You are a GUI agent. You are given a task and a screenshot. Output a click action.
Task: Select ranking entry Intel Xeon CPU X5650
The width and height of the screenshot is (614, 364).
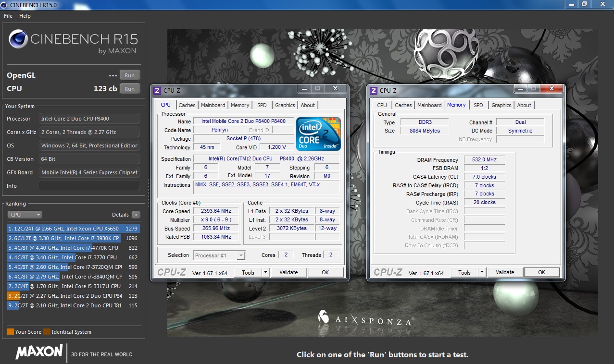point(74,229)
